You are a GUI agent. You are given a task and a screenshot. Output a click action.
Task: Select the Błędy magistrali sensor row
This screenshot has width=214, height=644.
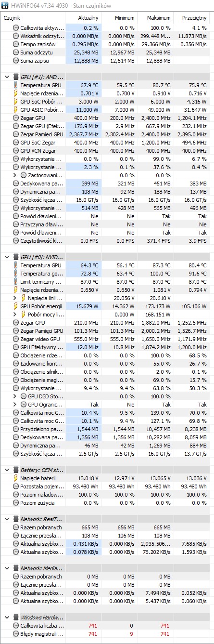click(107, 634)
